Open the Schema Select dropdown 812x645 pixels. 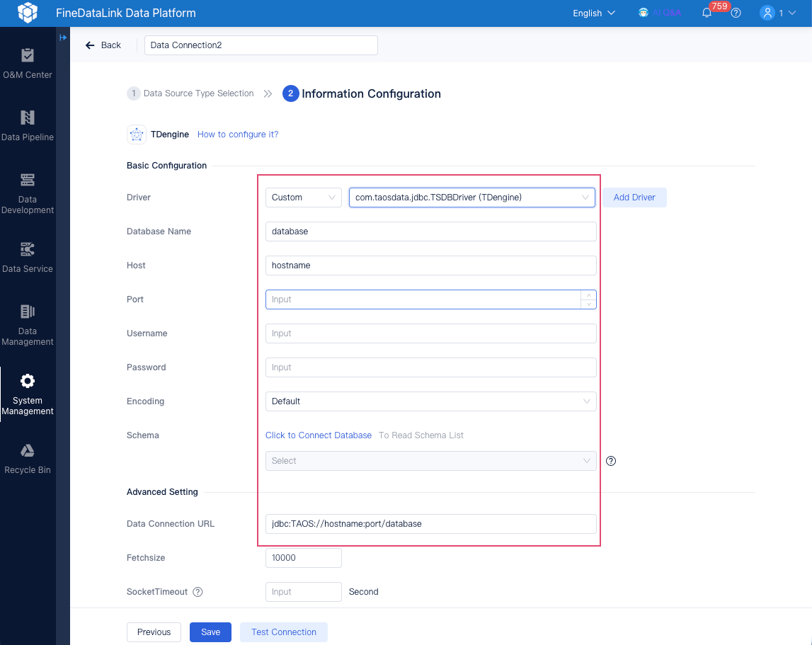click(431, 461)
